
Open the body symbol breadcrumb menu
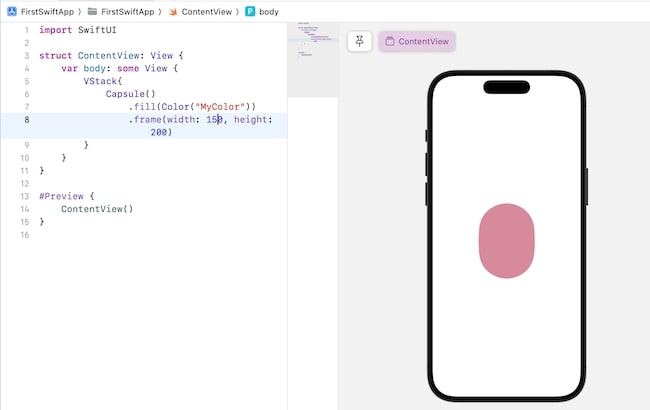pyautogui.click(x=269, y=11)
